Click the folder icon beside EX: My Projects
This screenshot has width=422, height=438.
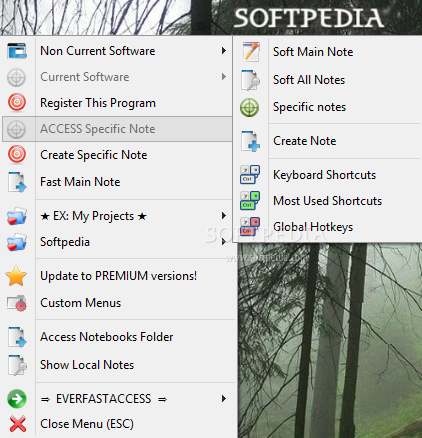[17, 216]
